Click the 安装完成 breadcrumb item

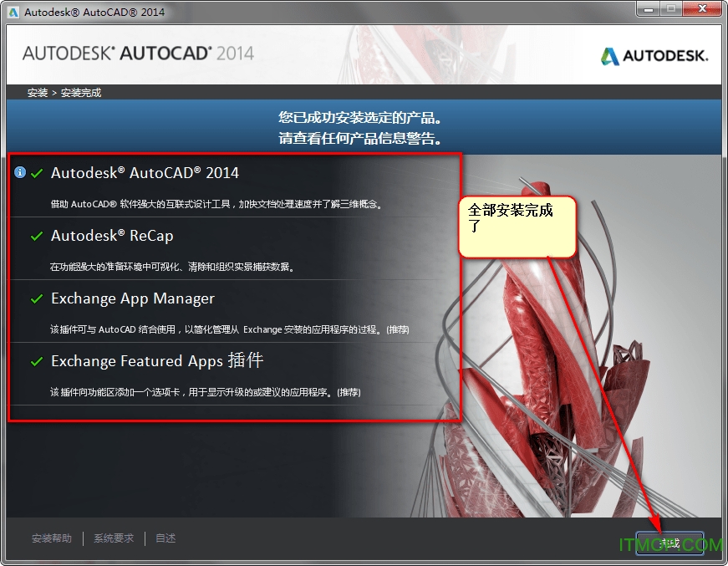(x=81, y=93)
